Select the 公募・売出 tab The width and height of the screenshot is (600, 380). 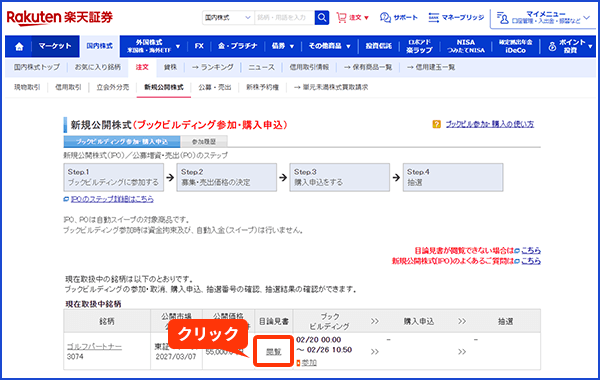215,87
